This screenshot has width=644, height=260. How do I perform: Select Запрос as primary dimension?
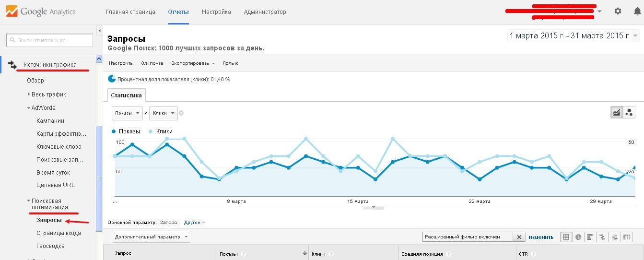(168, 223)
